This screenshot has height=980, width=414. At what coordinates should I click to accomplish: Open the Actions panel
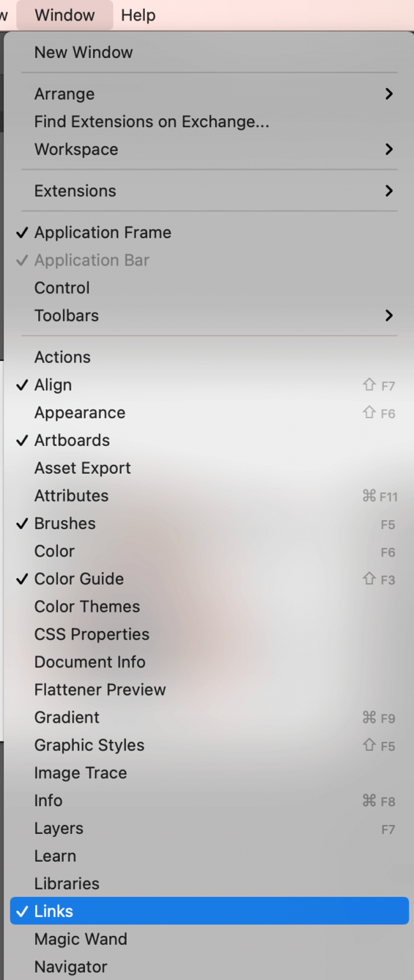(x=62, y=357)
